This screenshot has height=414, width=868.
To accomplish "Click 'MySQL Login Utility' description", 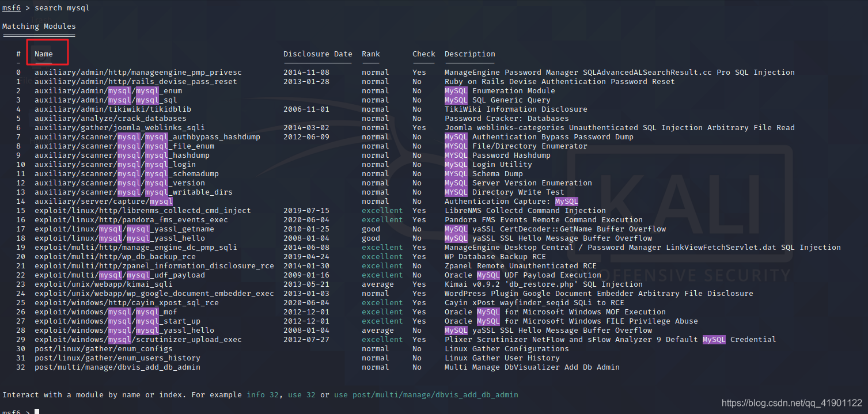I will tap(488, 165).
